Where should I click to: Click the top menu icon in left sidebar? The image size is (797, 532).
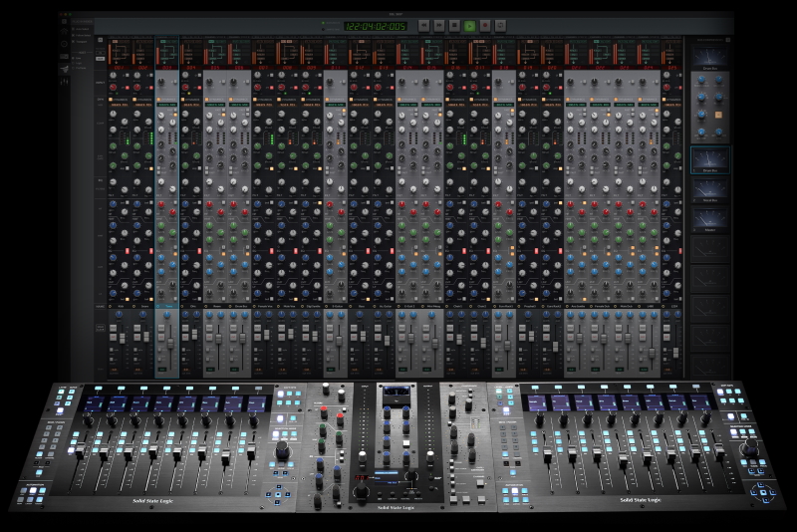pos(64,21)
